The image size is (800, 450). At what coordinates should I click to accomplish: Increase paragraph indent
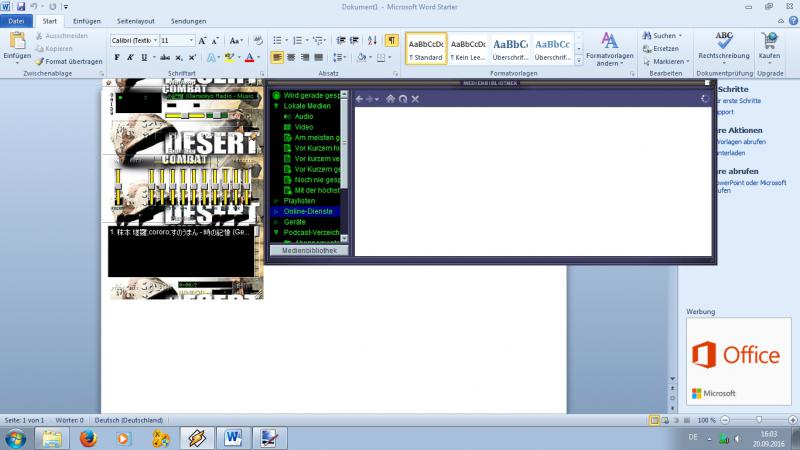(x=354, y=41)
